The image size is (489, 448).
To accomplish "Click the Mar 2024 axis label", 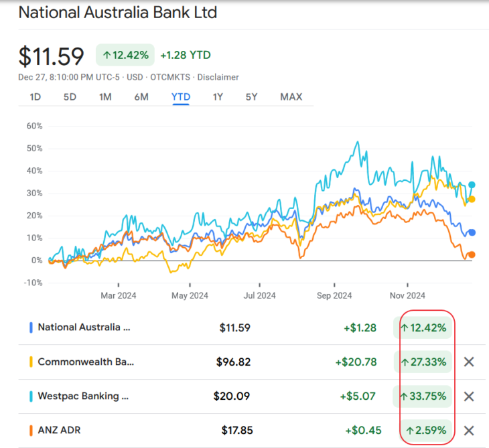I will click(x=119, y=295).
